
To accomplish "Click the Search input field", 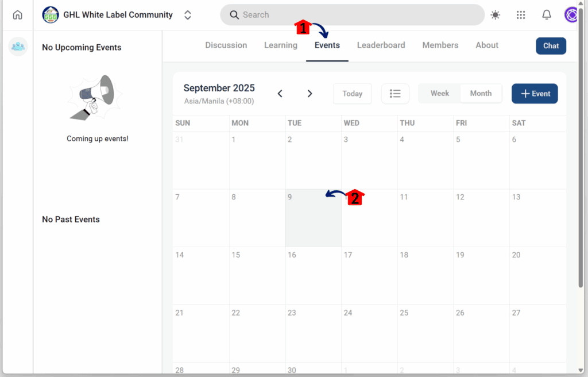I will 352,15.
